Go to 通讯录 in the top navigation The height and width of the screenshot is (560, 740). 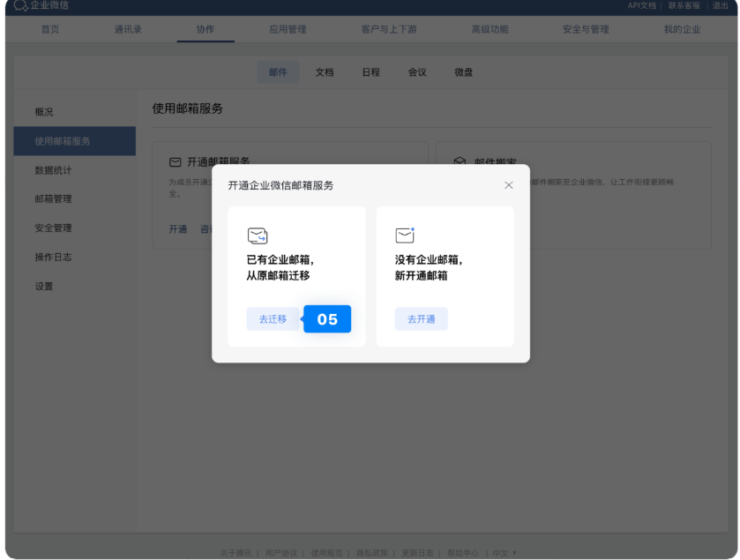[x=130, y=29]
